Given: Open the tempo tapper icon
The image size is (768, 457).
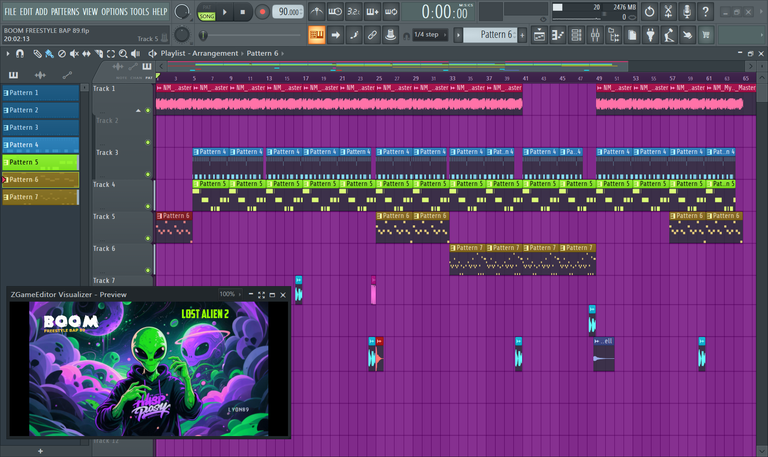Looking at the screenshot, I should pyautogui.click(x=669, y=35).
